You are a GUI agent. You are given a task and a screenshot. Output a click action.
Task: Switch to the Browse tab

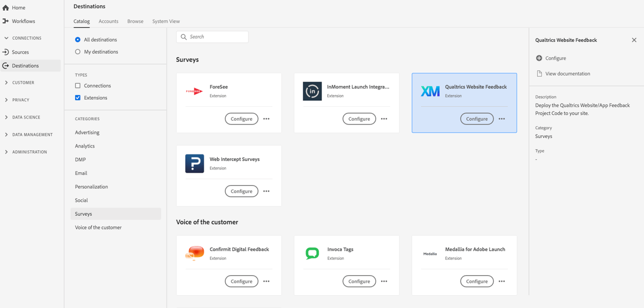(x=135, y=21)
